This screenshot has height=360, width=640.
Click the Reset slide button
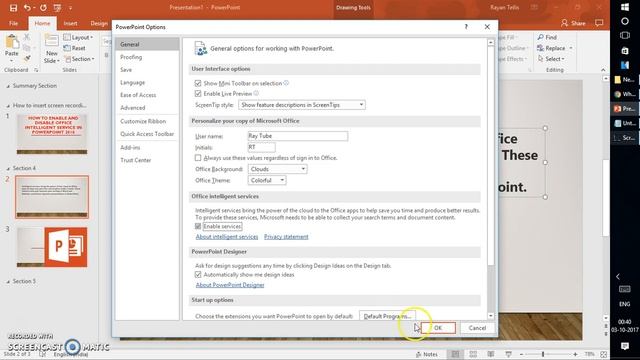[74, 48]
